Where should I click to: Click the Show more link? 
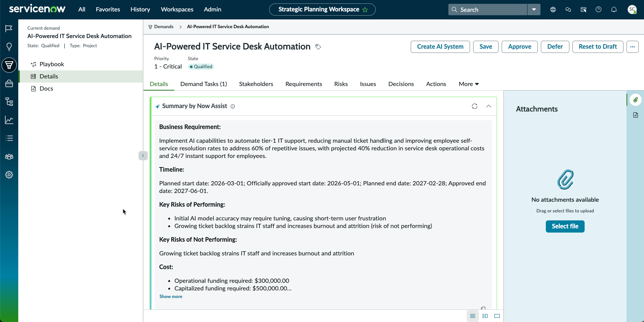[171, 296]
